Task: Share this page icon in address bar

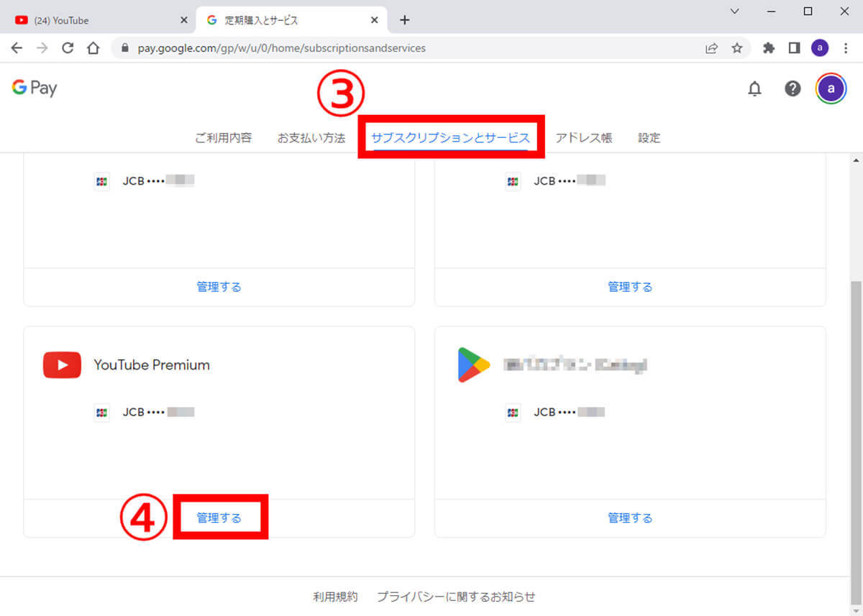Action: 711,48
